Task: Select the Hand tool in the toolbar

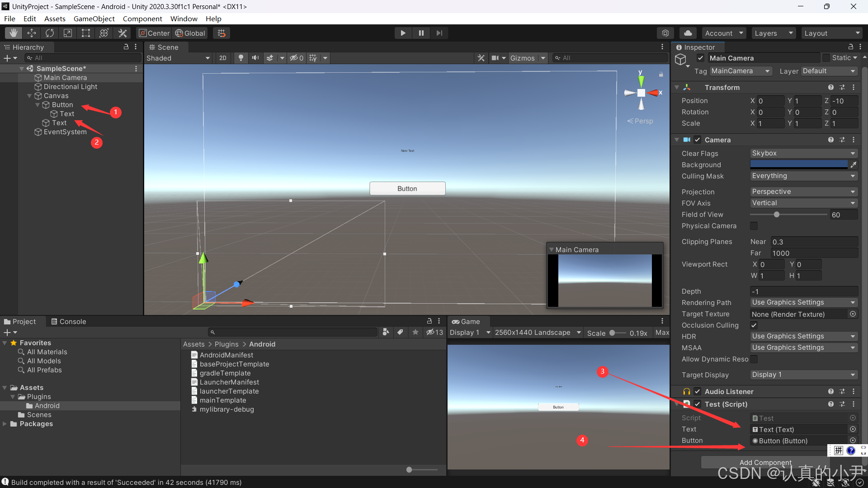Action: click(x=13, y=33)
